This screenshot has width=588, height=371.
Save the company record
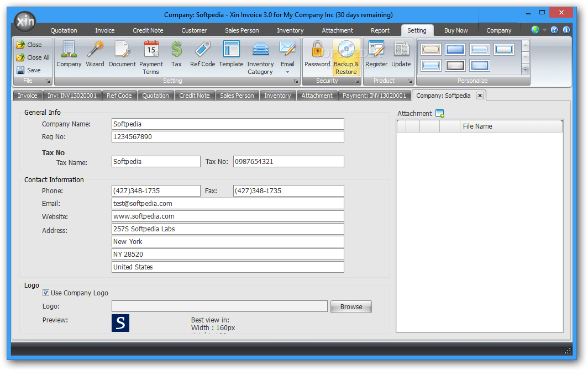click(x=29, y=70)
